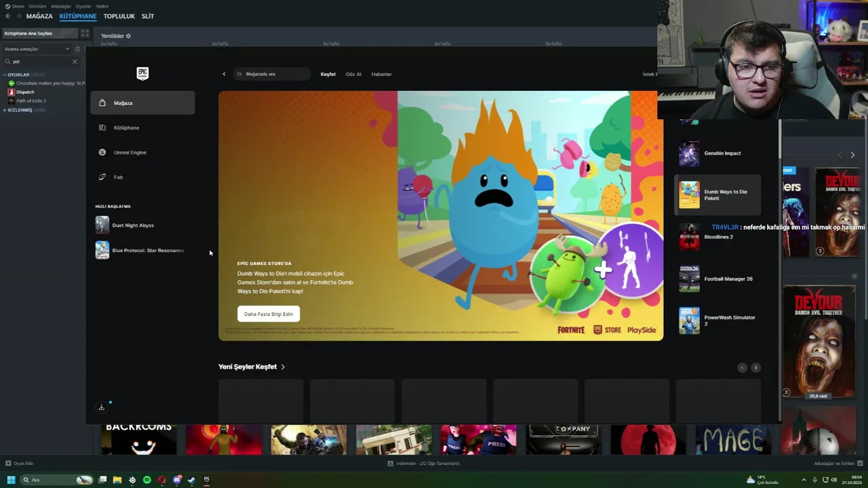868x488 pixels.
Task: Open the Arkadaşlar menu in Steam
Action: (61, 6)
